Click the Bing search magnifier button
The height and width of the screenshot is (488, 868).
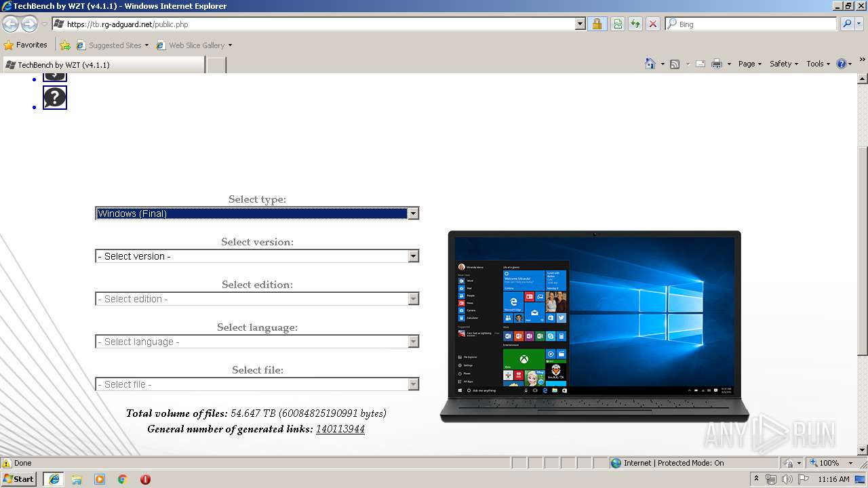(x=845, y=24)
